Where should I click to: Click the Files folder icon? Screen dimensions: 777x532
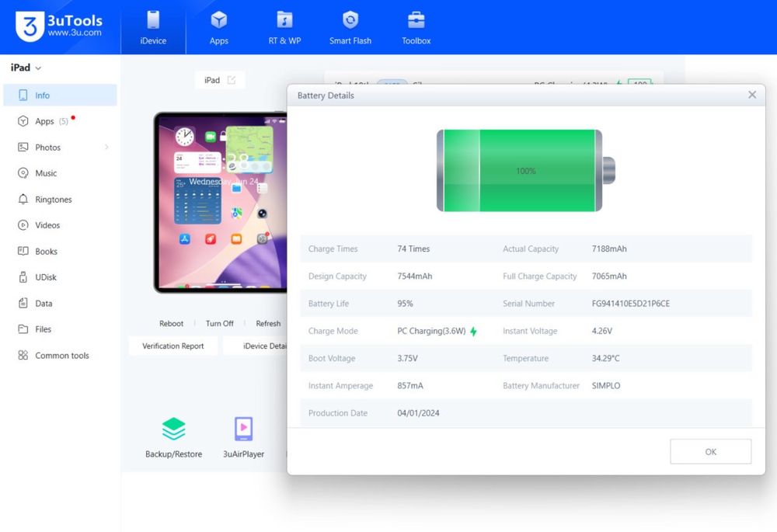tap(23, 329)
